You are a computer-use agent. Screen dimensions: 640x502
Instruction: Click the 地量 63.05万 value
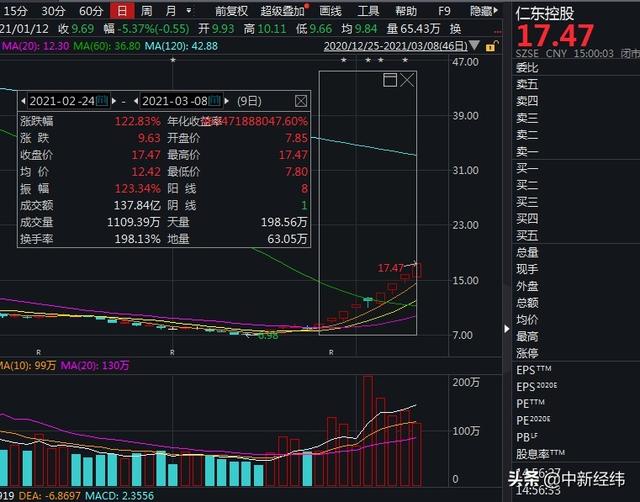(x=287, y=239)
